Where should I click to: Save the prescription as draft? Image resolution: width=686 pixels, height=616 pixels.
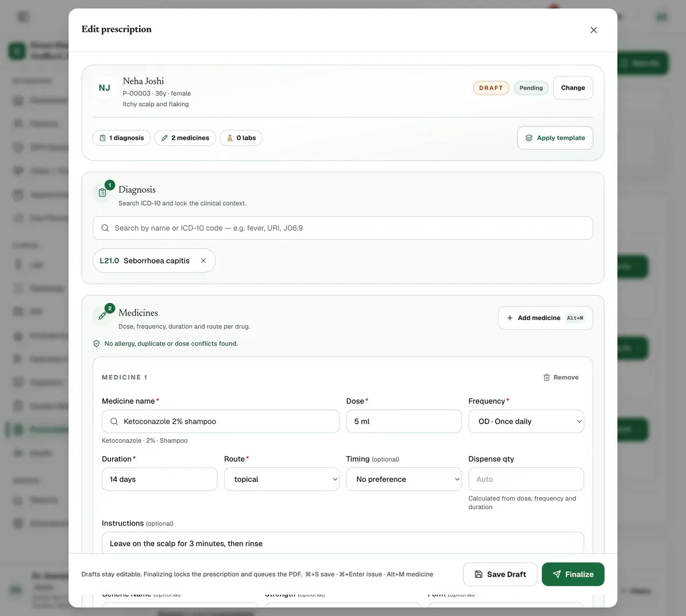pos(500,574)
